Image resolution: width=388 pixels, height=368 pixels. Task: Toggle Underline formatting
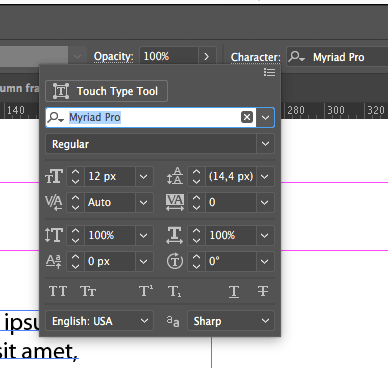pos(234,292)
